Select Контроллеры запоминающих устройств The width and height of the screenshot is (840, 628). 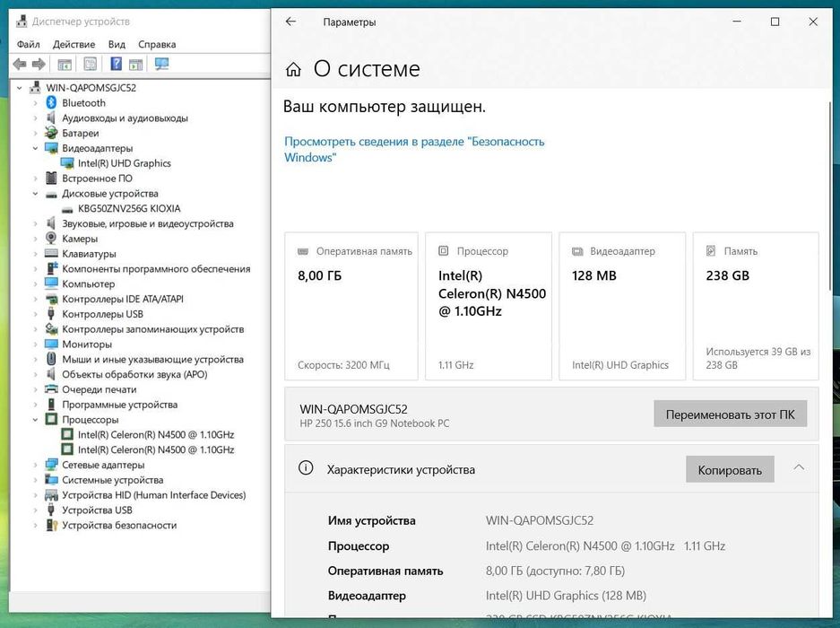click(x=152, y=328)
